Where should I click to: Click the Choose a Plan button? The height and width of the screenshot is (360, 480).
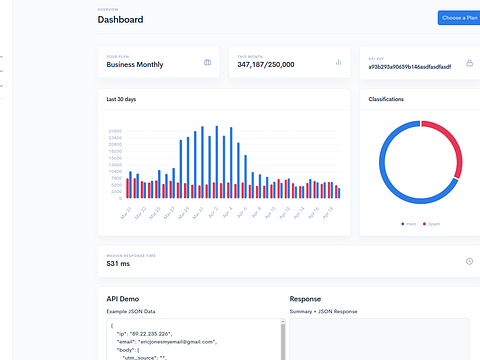pyautogui.click(x=459, y=18)
